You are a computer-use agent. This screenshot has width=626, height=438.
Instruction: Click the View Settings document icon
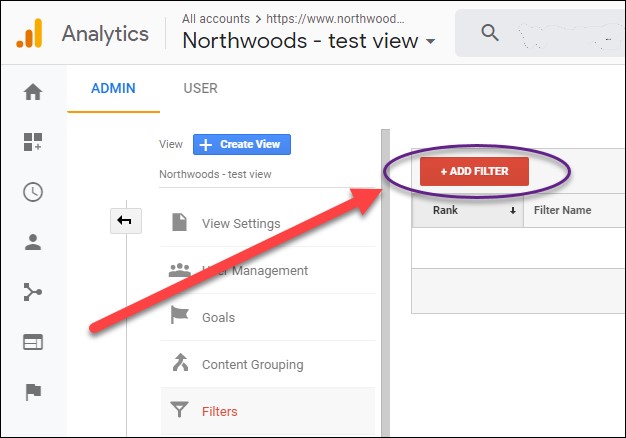coord(179,222)
